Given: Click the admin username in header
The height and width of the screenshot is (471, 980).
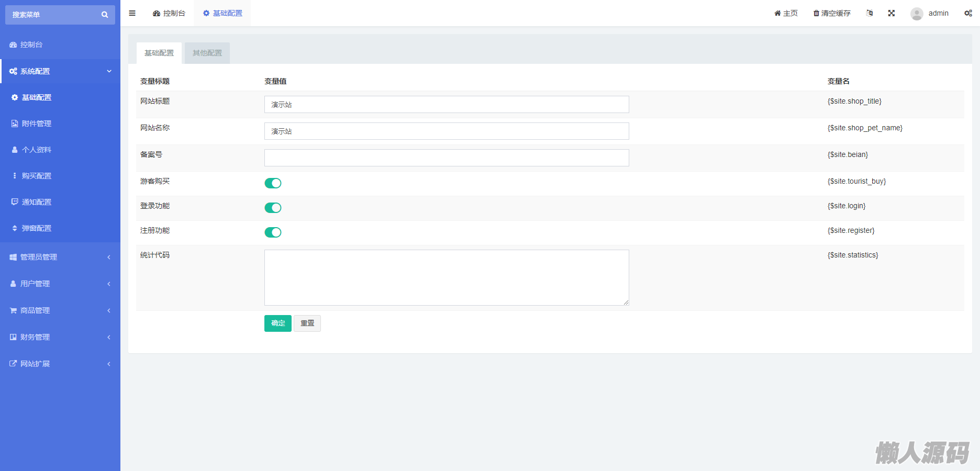Looking at the screenshot, I should 939,13.
